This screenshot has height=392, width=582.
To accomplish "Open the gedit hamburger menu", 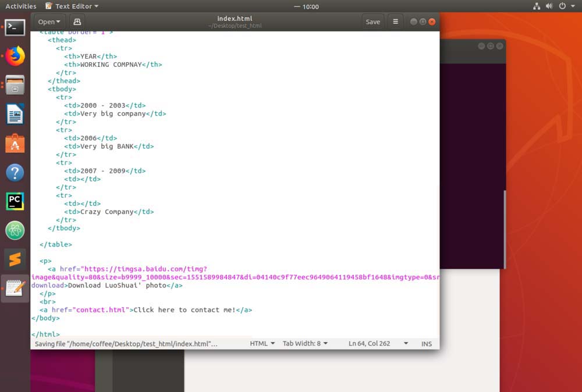I will click(395, 22).
